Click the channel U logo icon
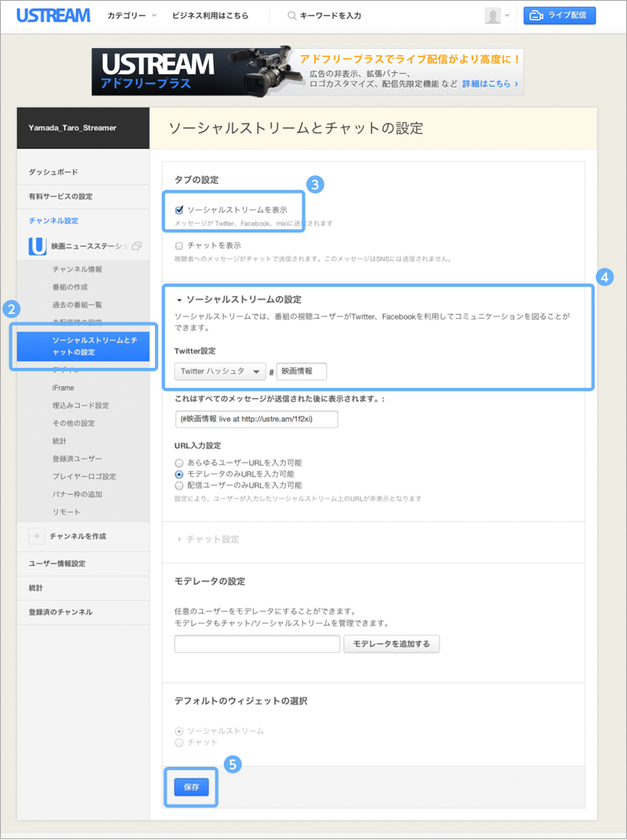 coord(38,246)
